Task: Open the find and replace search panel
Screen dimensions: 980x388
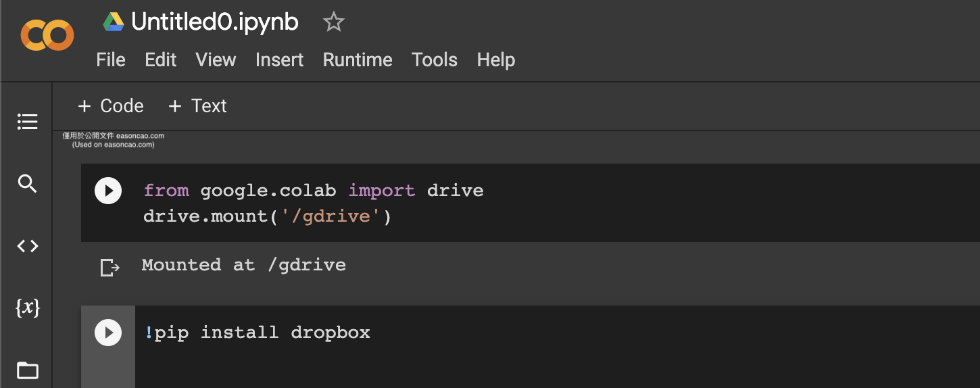Action: (27, 184)
